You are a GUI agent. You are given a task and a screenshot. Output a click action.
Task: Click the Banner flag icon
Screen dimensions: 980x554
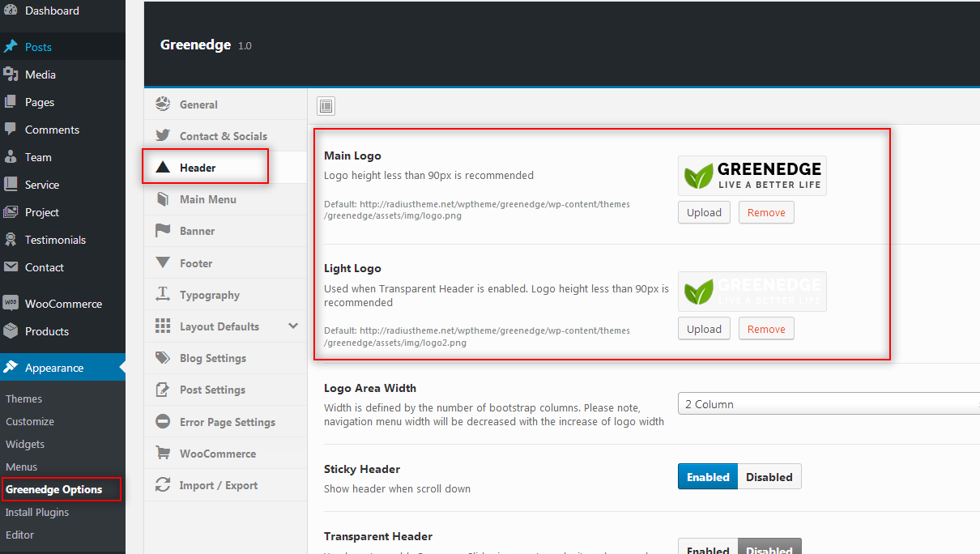(163, 231)
